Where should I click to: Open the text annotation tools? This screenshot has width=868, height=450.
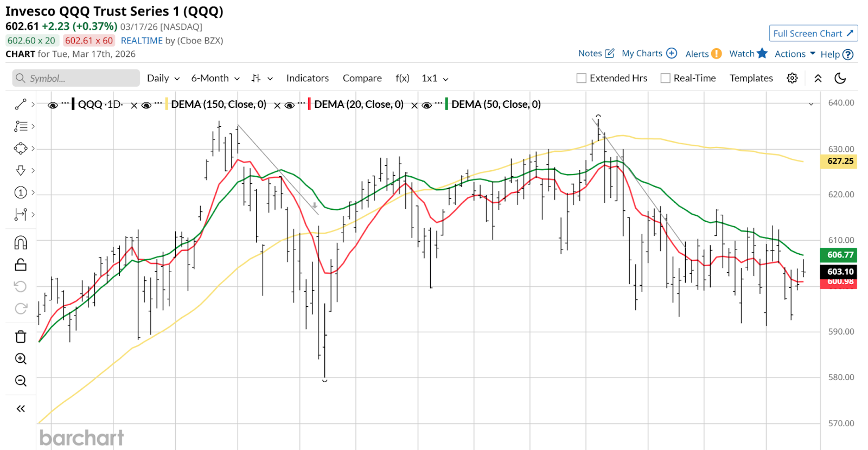click(x=21, y=126)
